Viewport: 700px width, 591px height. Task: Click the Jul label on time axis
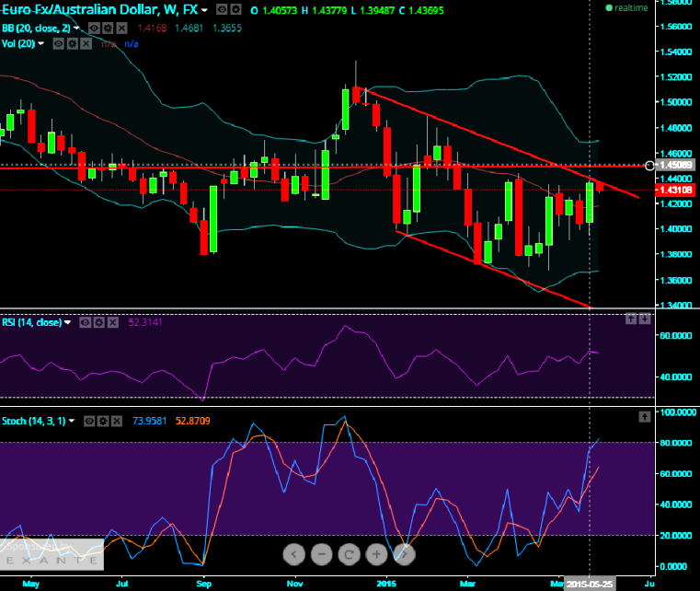click(121, 584)
